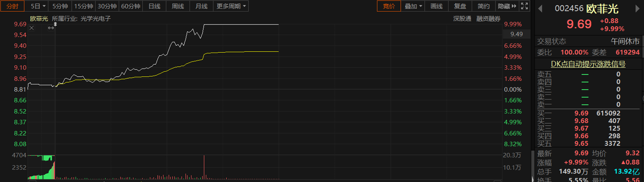644x182 pixels.
Task: Click the 隐藏 hide panel arrows
Action: 507,6
